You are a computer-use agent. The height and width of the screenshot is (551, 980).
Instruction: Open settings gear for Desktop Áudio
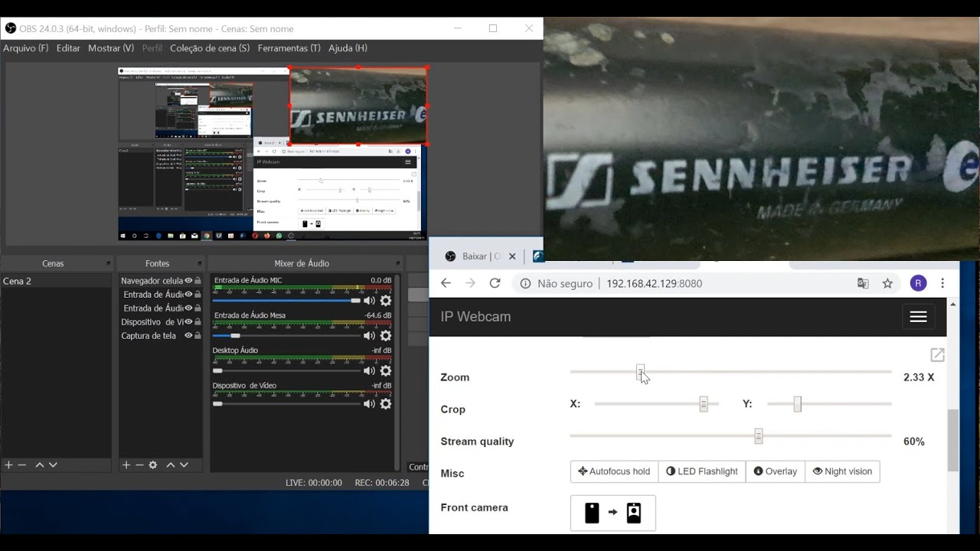[x=386, y=370]
